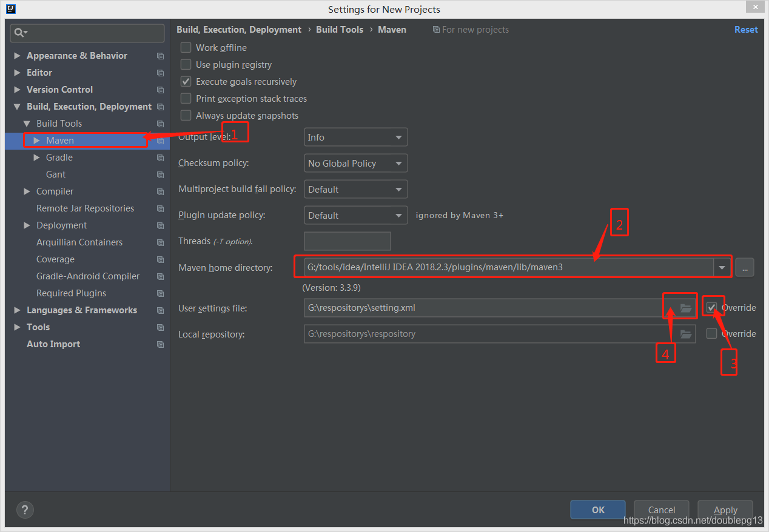
Task: Click the help question mark button
Action: point(25,510)
